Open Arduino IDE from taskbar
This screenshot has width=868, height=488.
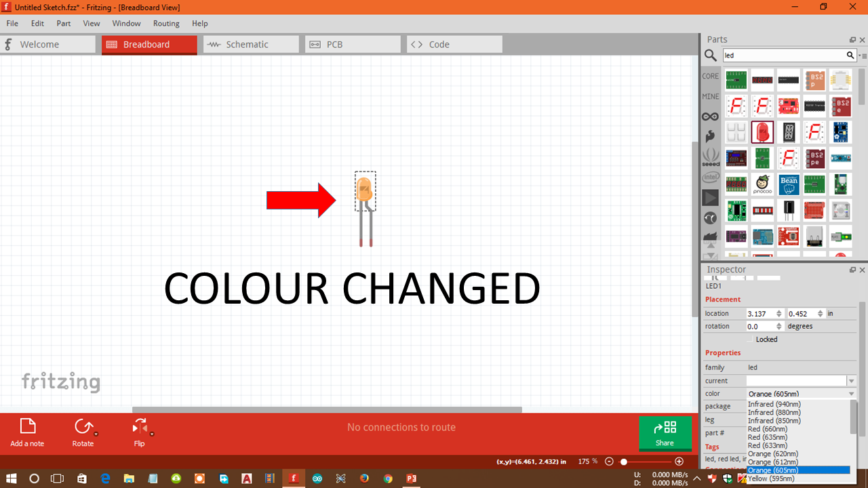(x=317, y=478)
